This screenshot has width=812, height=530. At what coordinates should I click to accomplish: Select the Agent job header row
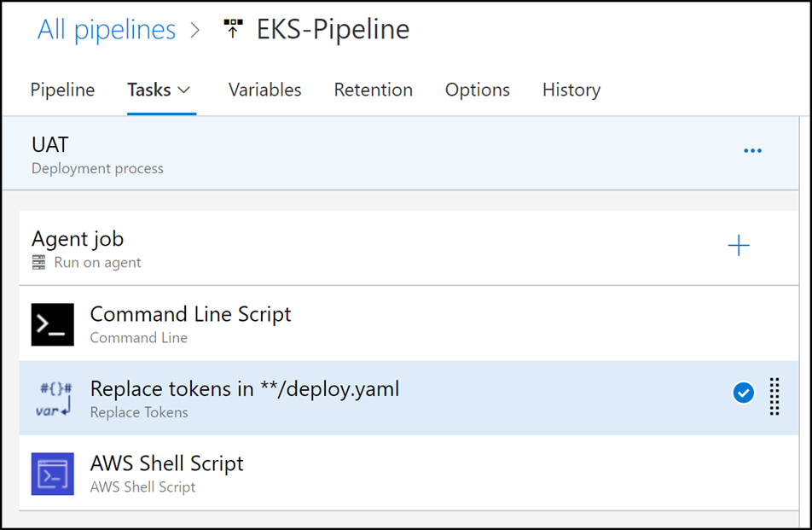coord(409,248)
